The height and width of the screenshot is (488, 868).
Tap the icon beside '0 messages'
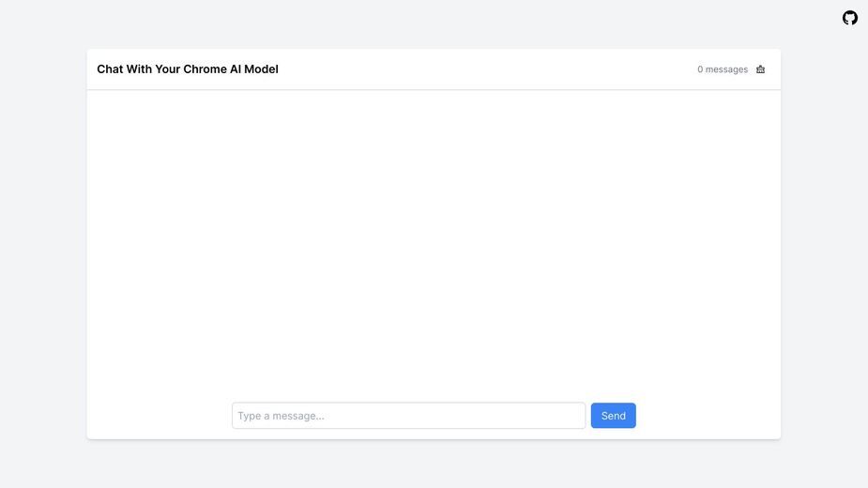(761, 69)
